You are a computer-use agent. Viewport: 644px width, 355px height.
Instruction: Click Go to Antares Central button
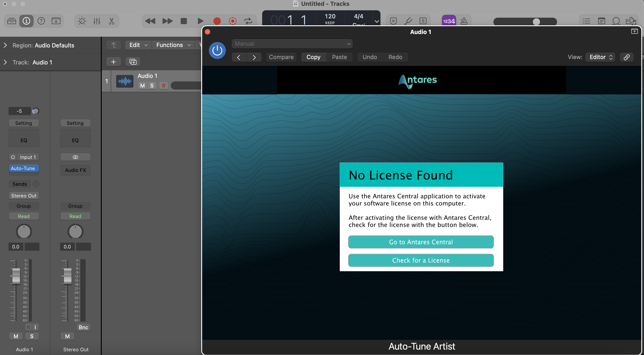tap(421, 242)
